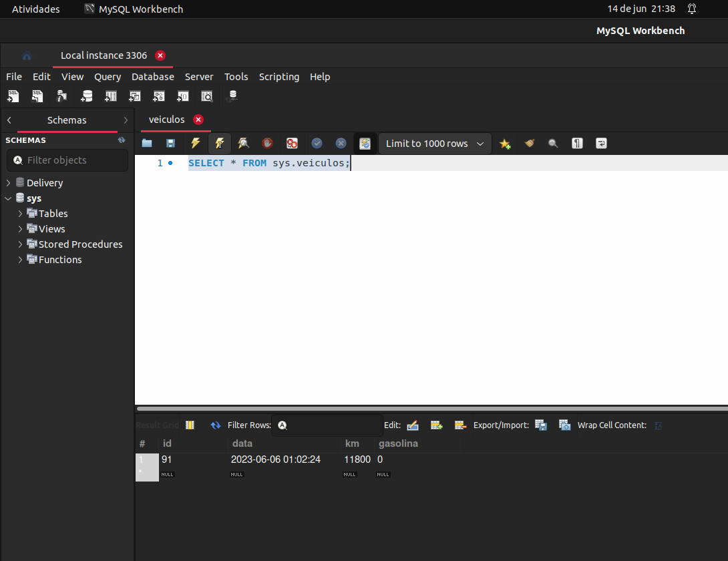Open the Server menu
The image size is (728, 561).
pos(199,77)
